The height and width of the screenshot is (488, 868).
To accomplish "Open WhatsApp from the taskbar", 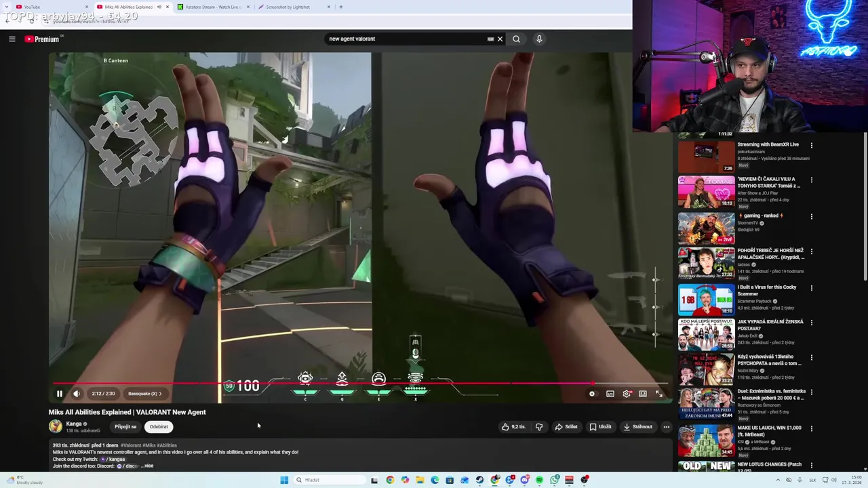I will [554, 480].
